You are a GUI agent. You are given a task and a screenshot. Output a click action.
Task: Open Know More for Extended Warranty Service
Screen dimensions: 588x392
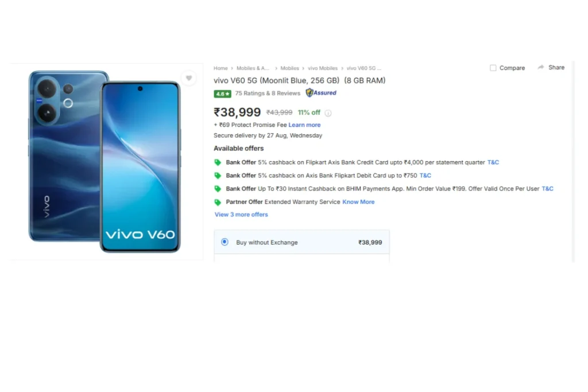tap(358, 201)
